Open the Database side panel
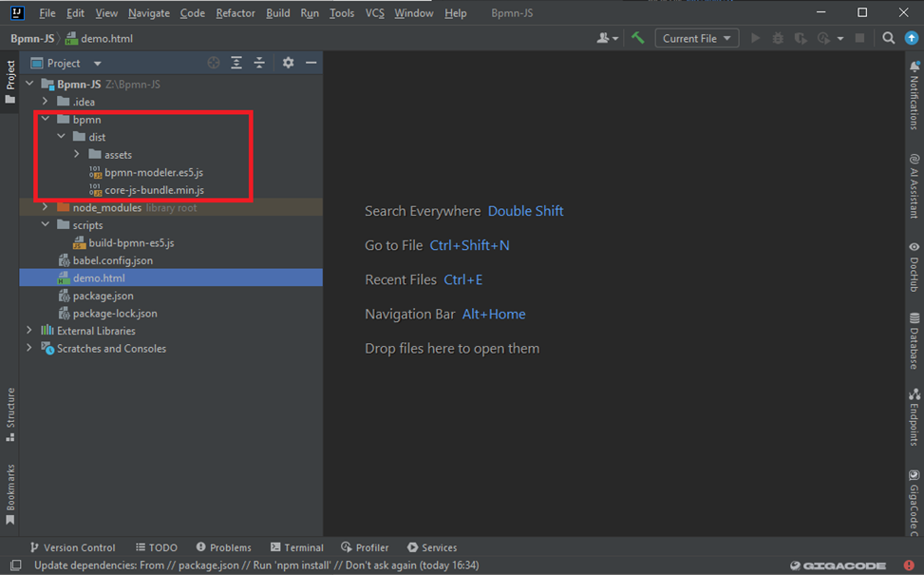Viewport: 924px width, 575px height. [914, 341]
